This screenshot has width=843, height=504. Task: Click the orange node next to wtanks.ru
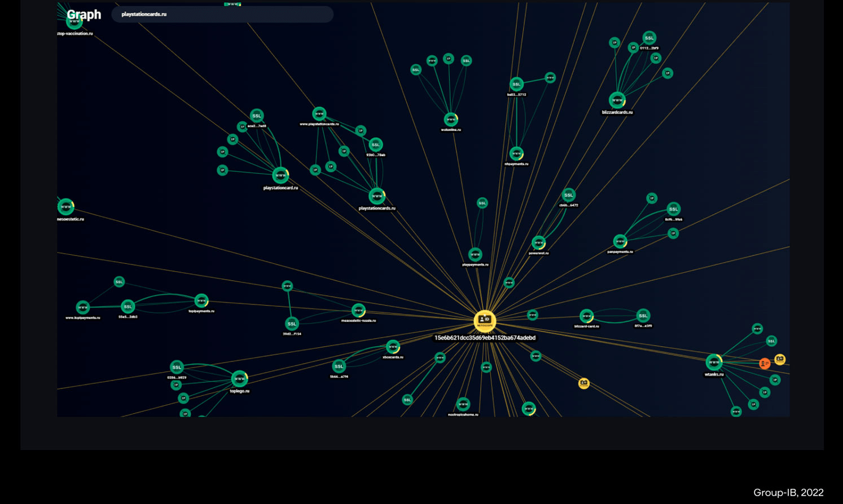(x=765, y=364)
